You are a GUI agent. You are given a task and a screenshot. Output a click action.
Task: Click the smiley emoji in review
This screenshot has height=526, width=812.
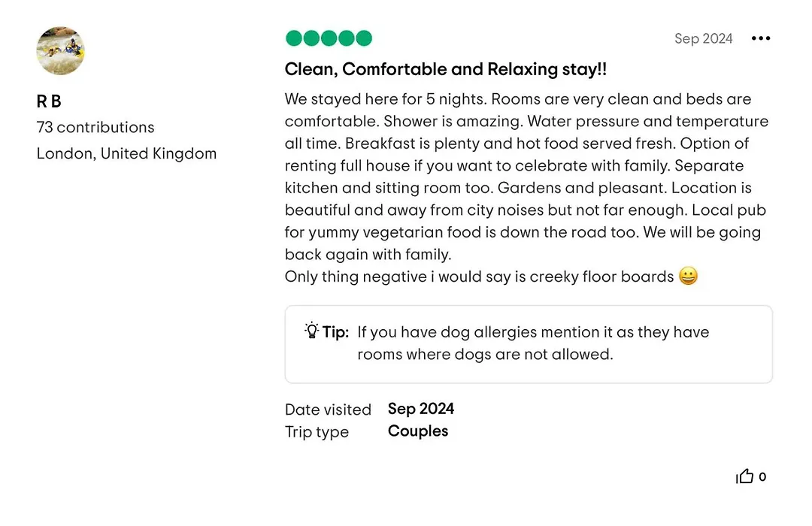coord(688,276)
